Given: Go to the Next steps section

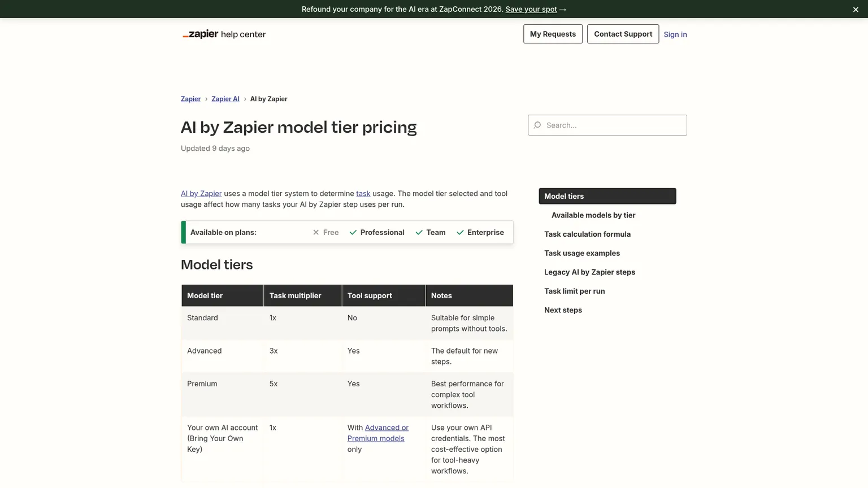Looking at the screenshot, I should coord(563,310).
